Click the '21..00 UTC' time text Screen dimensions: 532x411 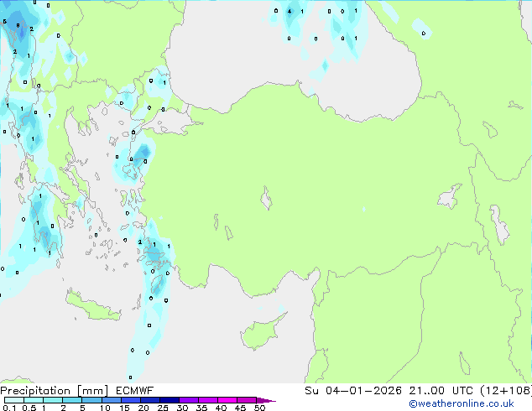(x=441, y=391)
